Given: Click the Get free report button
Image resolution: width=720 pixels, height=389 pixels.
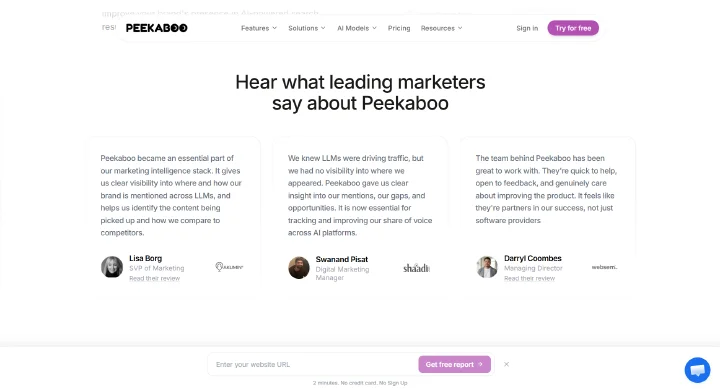Looking at the screenshot, I should click(x=454, y=364).
